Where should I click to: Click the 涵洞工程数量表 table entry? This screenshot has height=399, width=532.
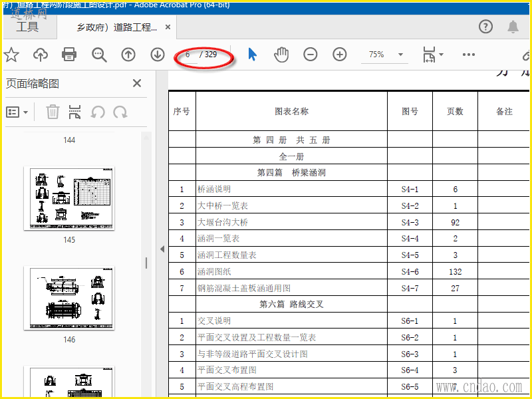tap(227, 255)
